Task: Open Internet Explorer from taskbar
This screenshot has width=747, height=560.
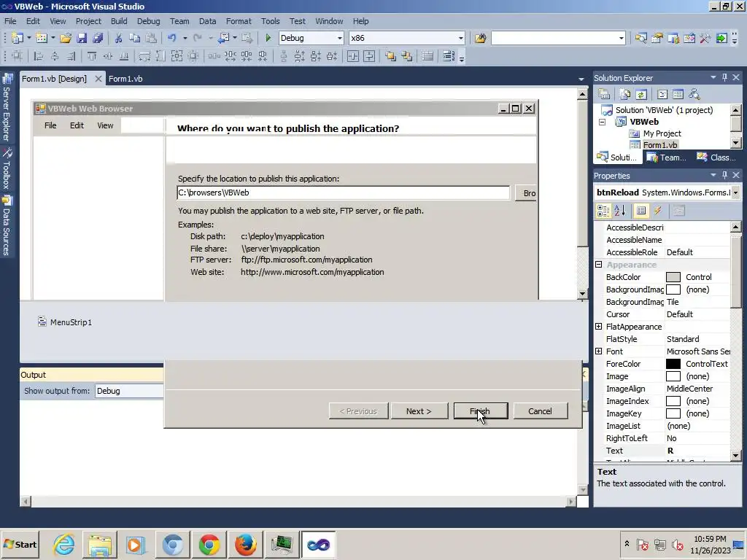Action: click(x=64, y=544)
